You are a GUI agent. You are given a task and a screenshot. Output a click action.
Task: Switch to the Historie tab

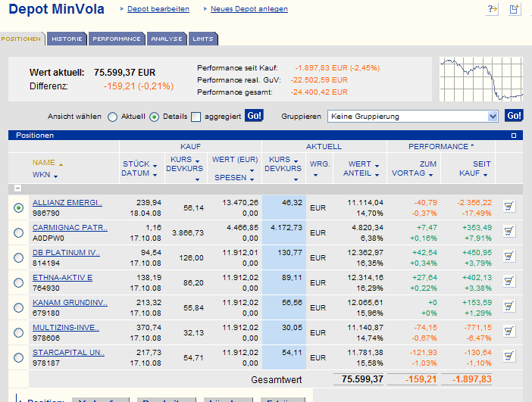coord(67,39)
